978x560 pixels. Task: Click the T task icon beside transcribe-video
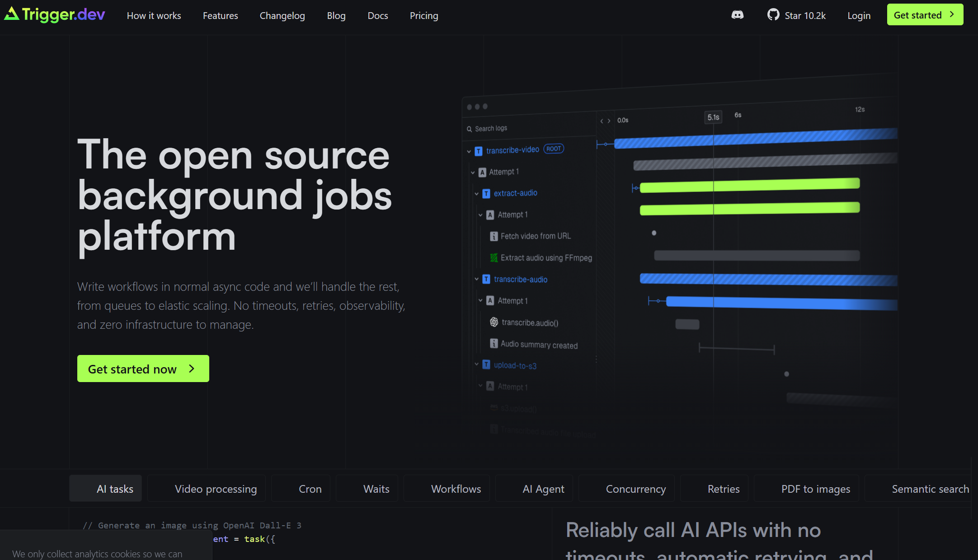pos(479,151)
